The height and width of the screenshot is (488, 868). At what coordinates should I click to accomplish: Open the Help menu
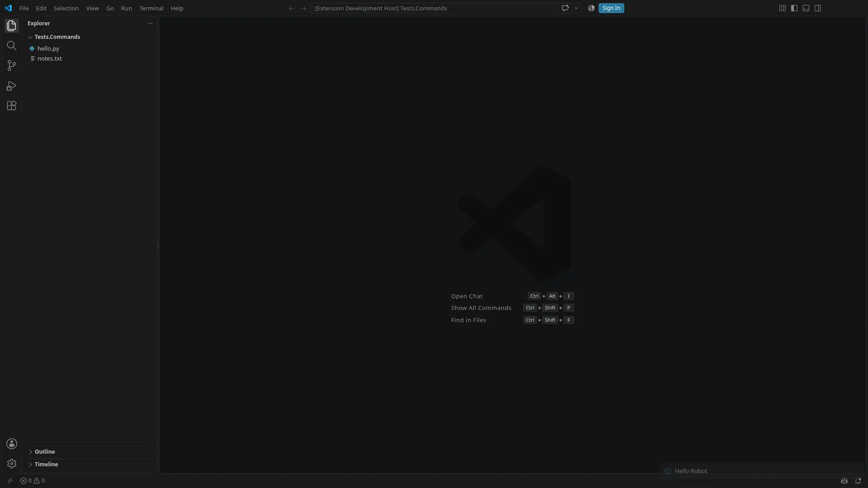(x=177, y=8)
